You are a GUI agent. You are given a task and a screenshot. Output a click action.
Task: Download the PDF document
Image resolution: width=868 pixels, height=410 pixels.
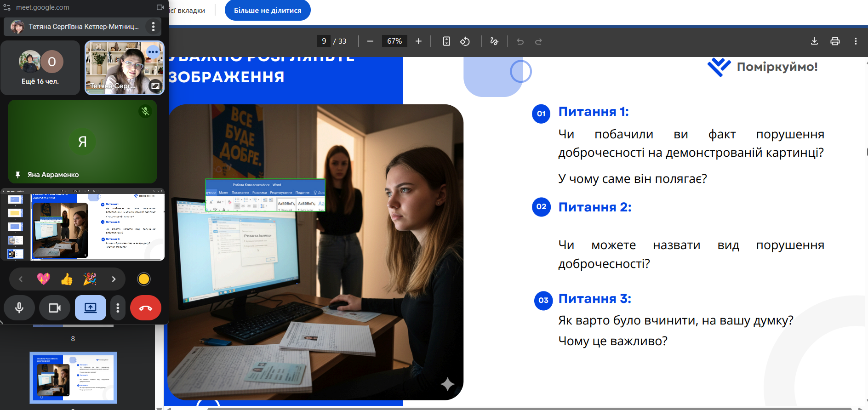(x=814, y=41)
